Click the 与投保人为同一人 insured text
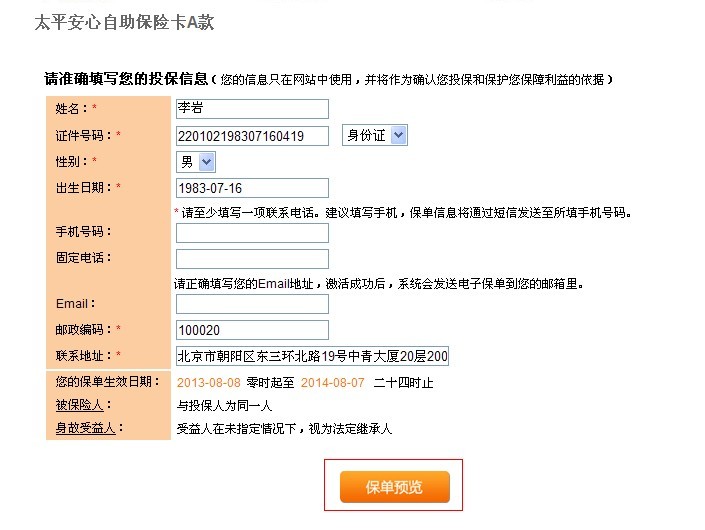The image size is (705, 530). [224, 406]
